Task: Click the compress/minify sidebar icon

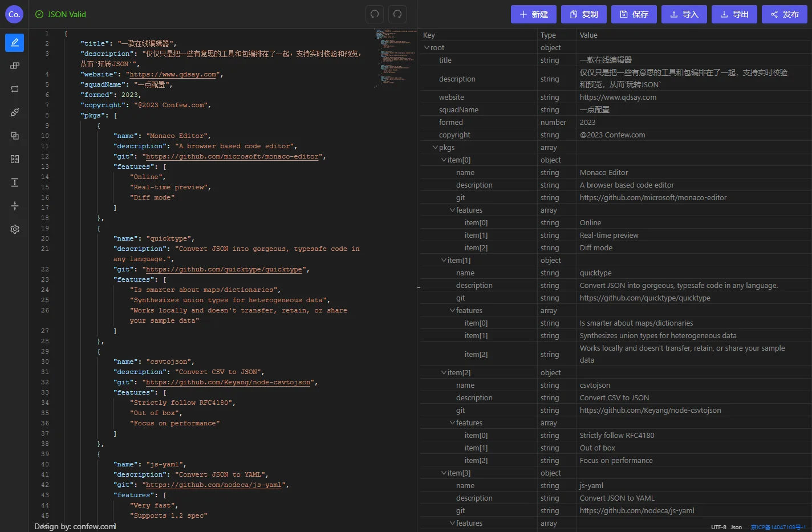Action: pos(15,206)
